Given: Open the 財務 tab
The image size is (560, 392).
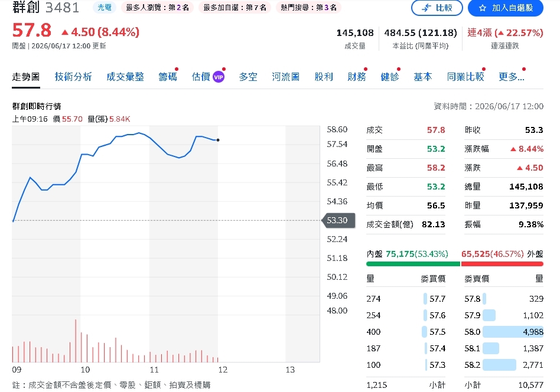Looking at the screenshot, I should (x=356, y=77).
